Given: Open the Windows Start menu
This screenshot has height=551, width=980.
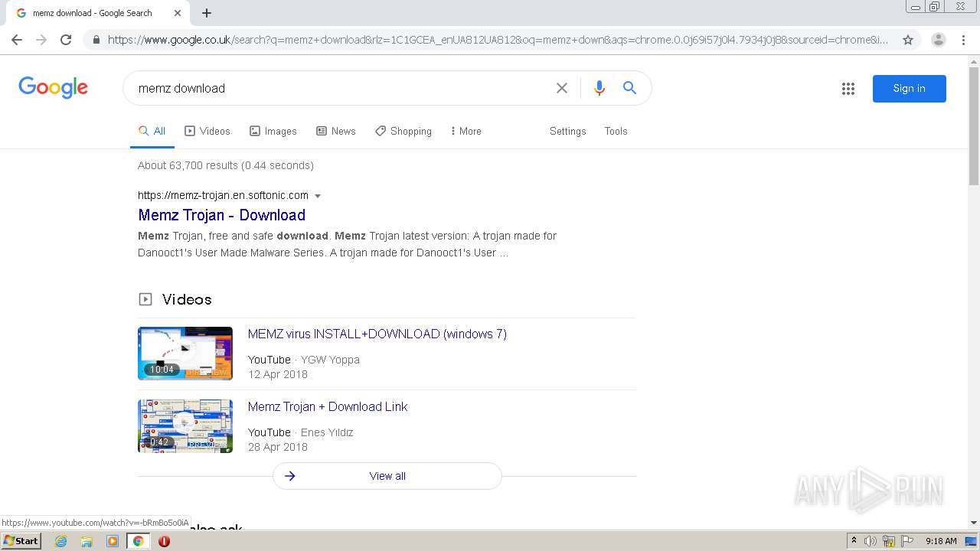Looking at the screenshot, I should point(21,540).
